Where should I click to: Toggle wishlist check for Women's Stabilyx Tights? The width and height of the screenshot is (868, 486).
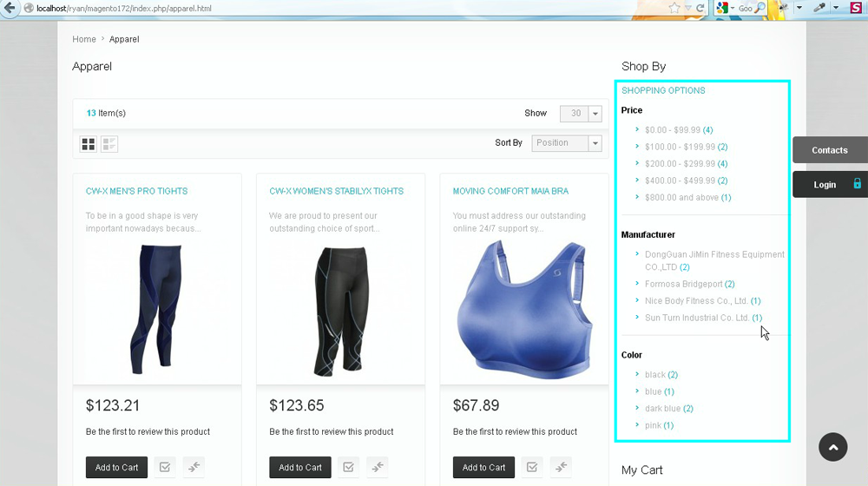tap(348, 467)
